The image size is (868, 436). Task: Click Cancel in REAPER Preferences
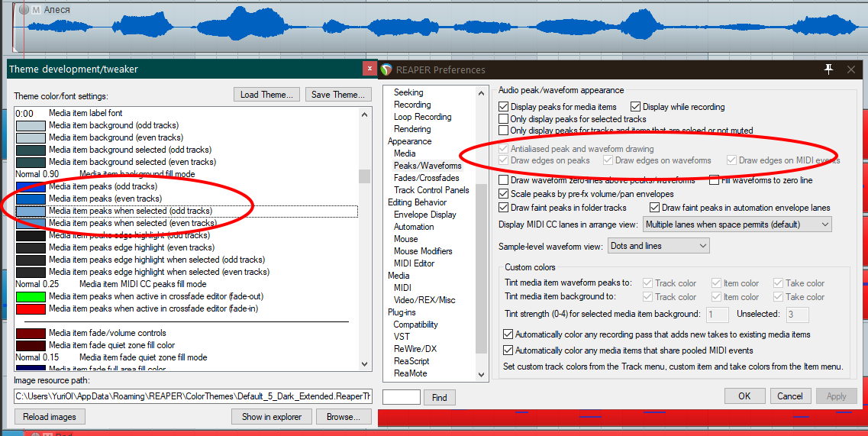pos(790,396)
